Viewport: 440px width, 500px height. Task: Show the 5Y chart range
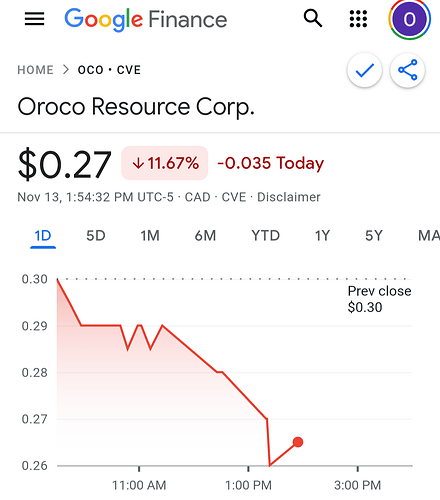(x=374, y=236)
